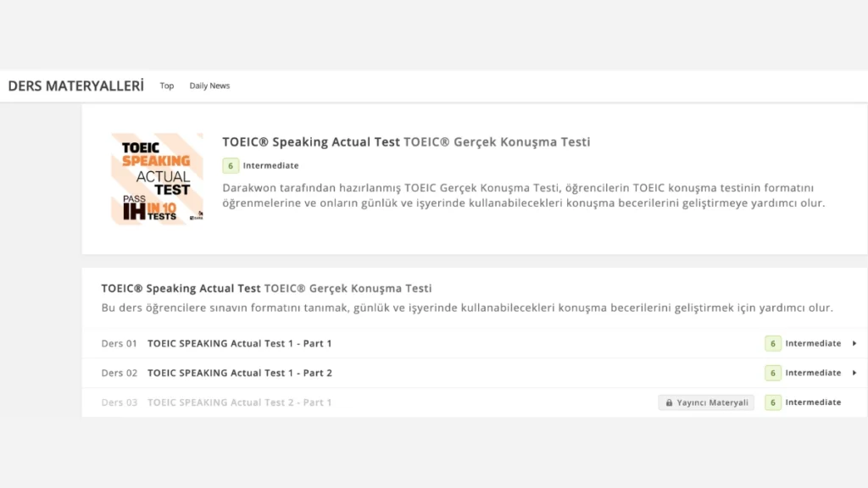Screen dimensions: 868x488
Task: Expand the arrow on the Ders 01 row
Action: click(x=854, y=343)
